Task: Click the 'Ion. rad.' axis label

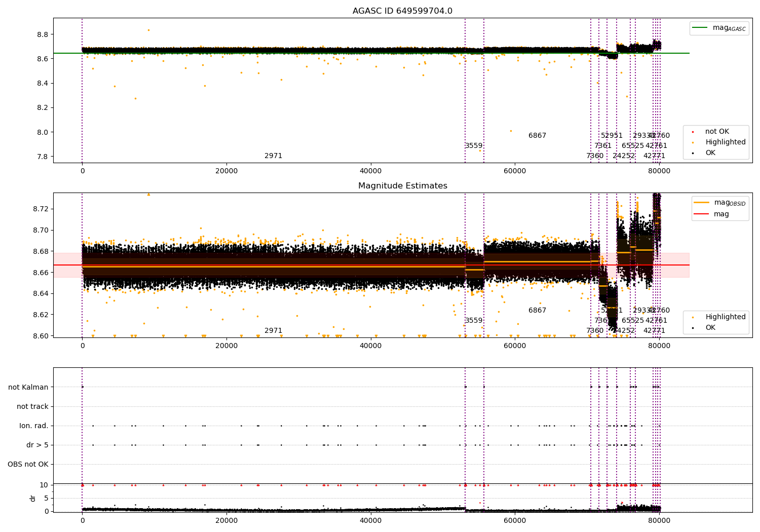Action: 34,426
